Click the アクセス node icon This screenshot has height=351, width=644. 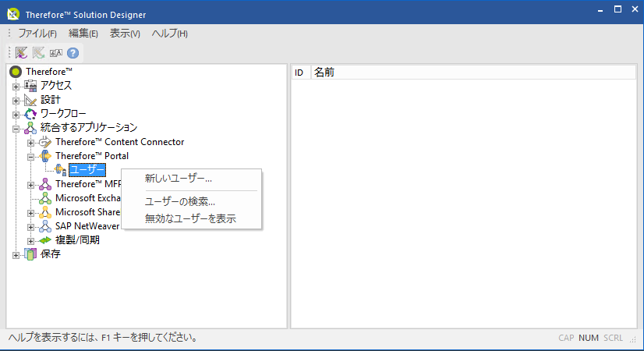point(30,86)
